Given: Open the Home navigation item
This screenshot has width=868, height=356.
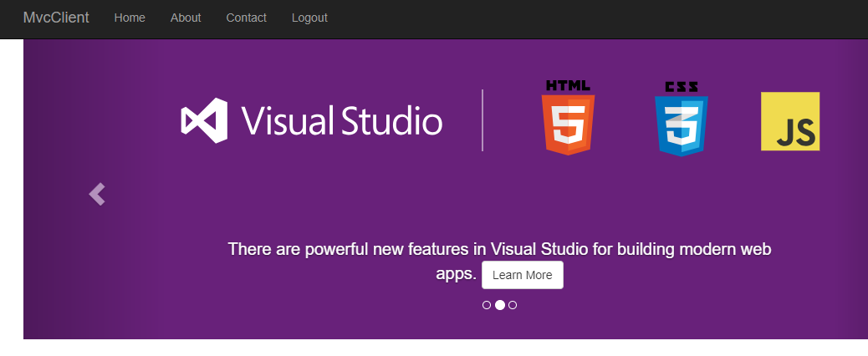Looking at the screenshot, I should 130,18.
